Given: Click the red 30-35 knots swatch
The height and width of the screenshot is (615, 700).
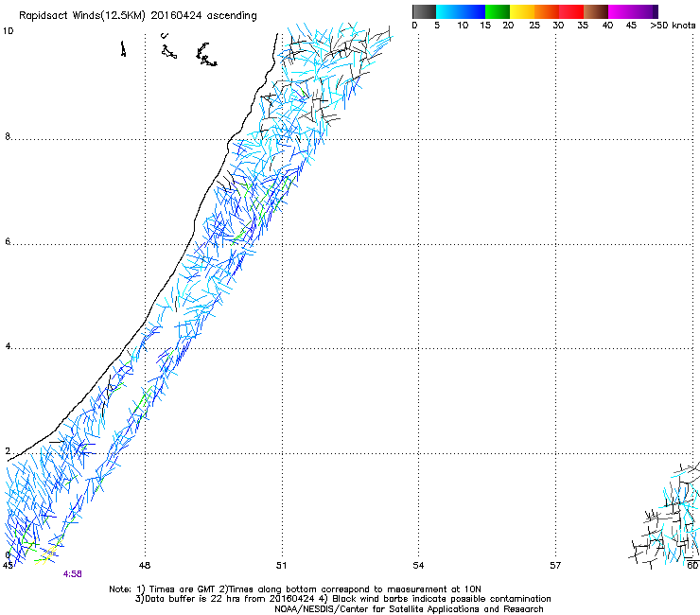Looking at the screenshot, I should [571, 11].
